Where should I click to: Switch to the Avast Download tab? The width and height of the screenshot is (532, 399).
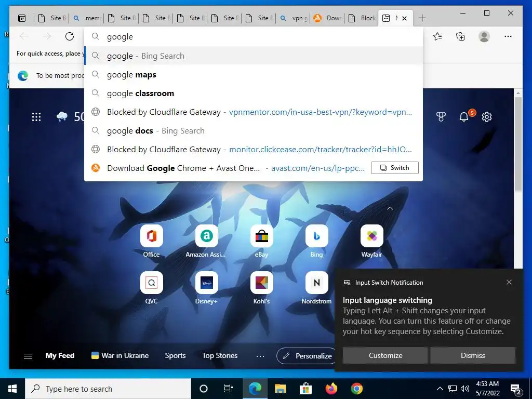point(327,18)
